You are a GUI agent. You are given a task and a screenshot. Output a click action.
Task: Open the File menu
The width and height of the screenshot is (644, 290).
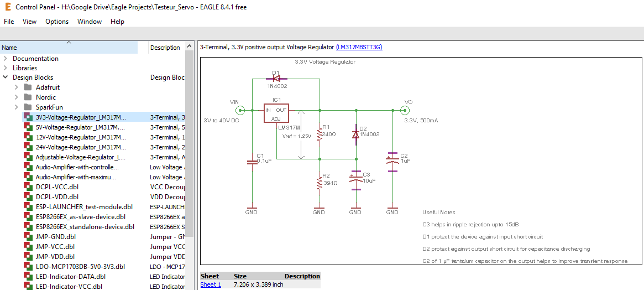click(9, 22)
